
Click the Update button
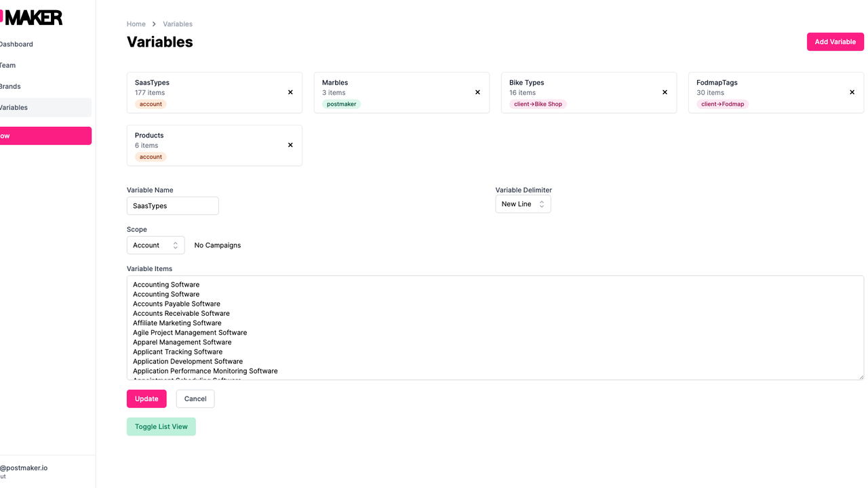[x=146, y=399]
